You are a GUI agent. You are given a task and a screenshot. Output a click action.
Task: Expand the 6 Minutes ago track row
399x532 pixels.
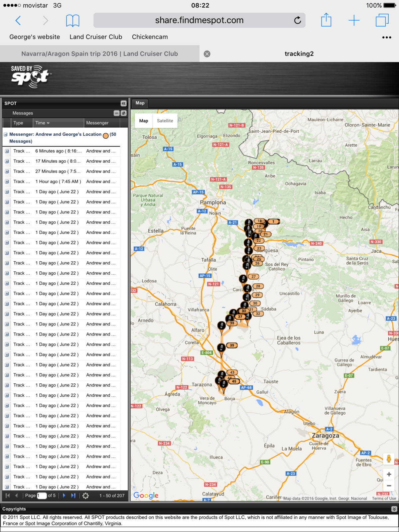7,151
